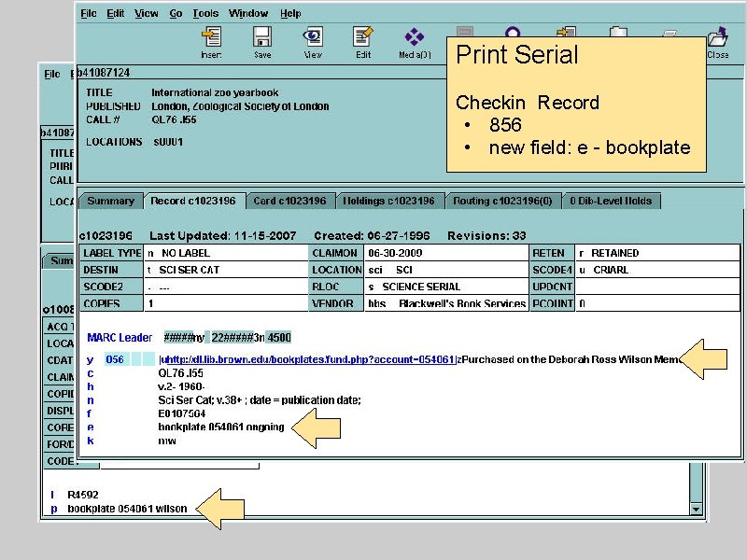Click the SCODE4 field label

pyautogui.click(x=552, y=270)
